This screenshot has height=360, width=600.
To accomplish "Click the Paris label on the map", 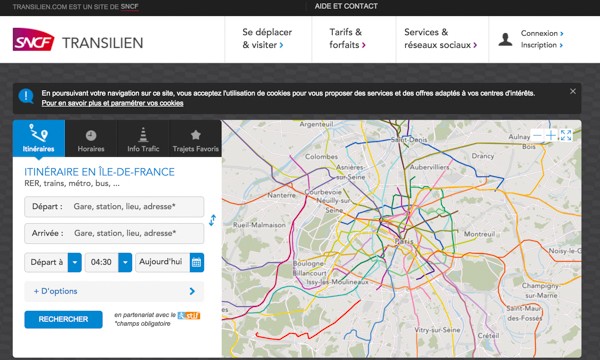I will (404, 241).
